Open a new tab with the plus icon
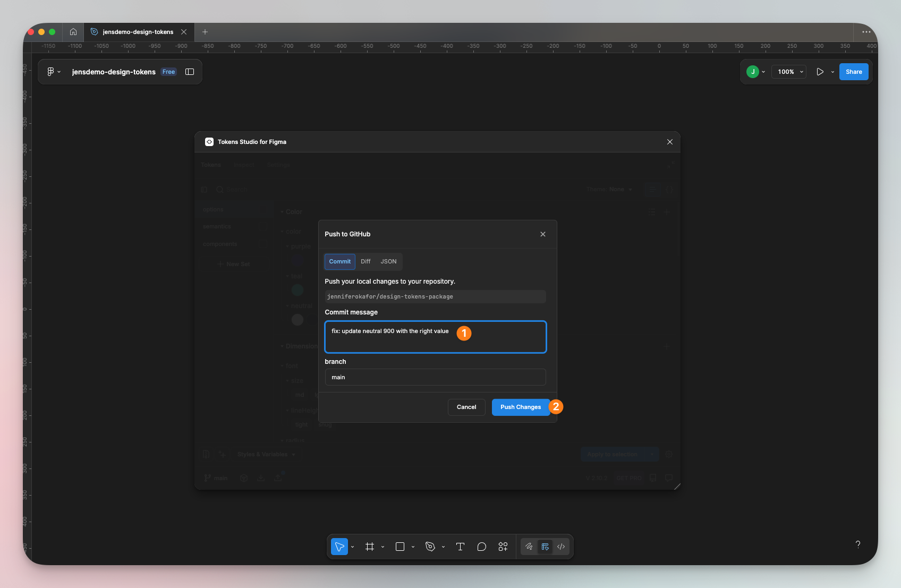The image size is (901, 588). click(x=205, y=32)
